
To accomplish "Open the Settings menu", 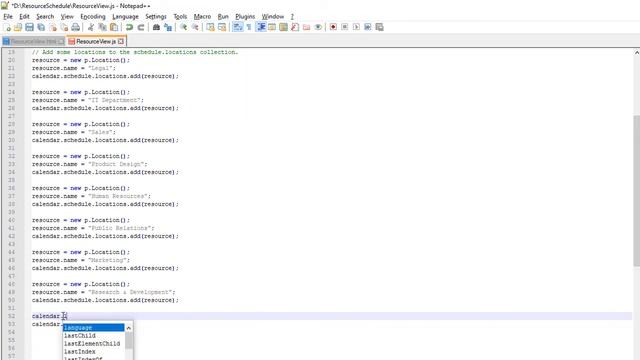I will coord(156,17).
